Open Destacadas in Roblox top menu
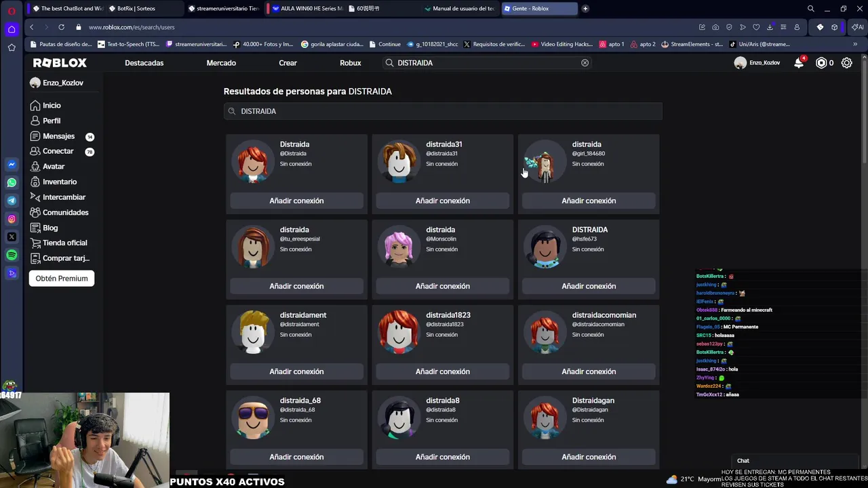Viewport: 868px width, 488px height. pos(144,63)
